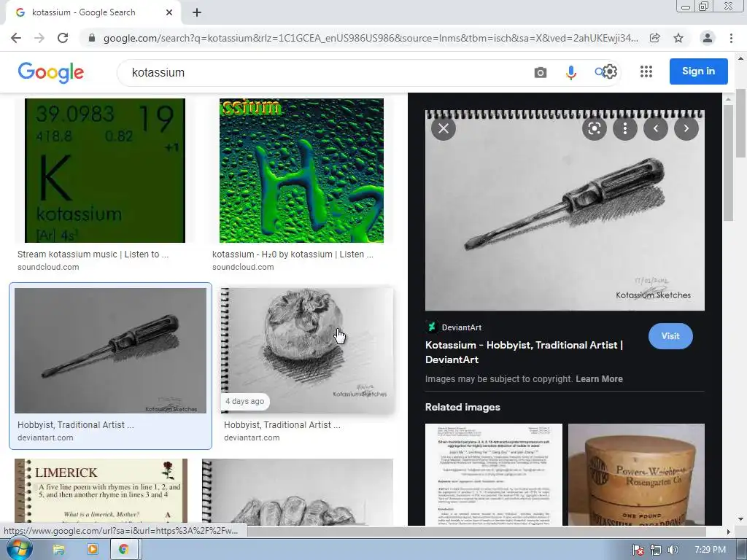
Task: Open network status tray icon
Action: (x=656, y=550)
